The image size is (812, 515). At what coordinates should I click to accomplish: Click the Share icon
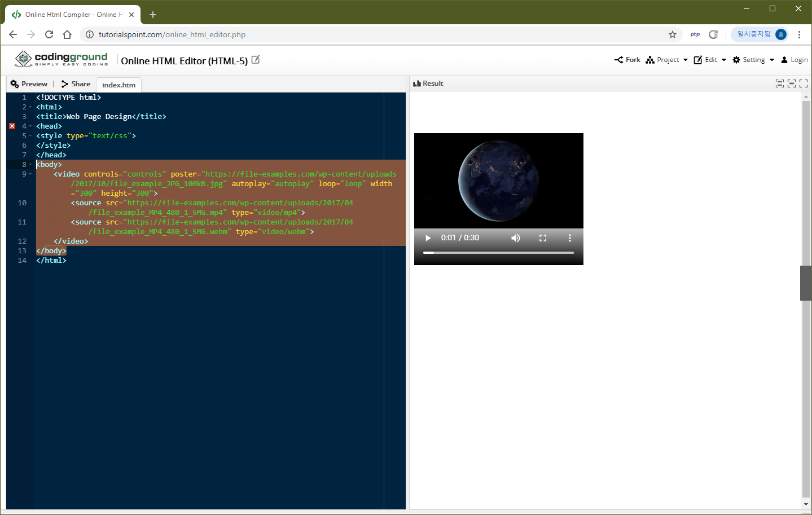point(64,83)
